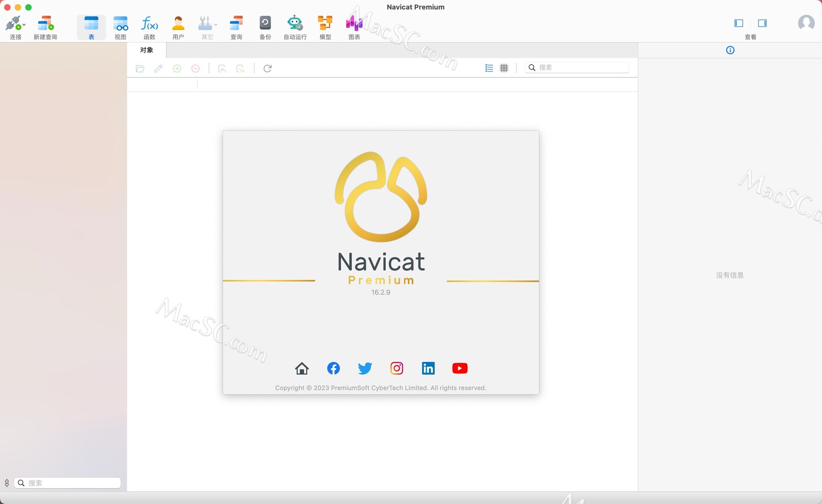Image resolution: width=822 pixels, height=504 pixels.
Task: Click the green new table plus icon
Action: tap(177, 69)
